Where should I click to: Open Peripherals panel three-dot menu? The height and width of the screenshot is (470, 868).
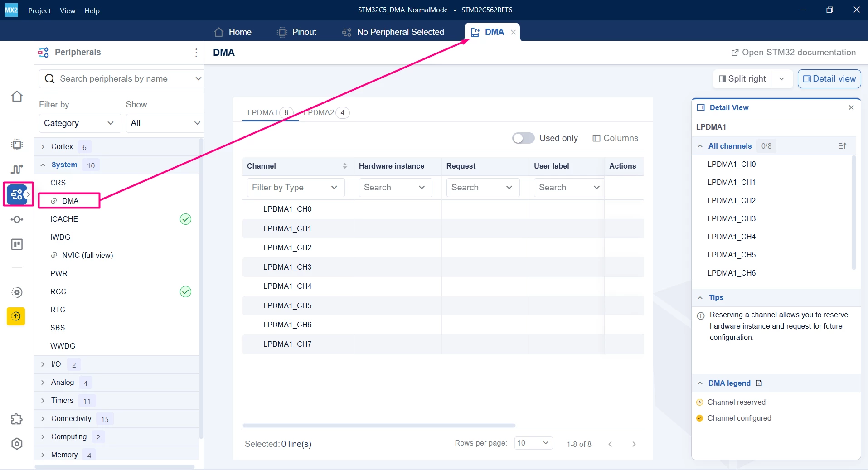click(x=196, y=53)
